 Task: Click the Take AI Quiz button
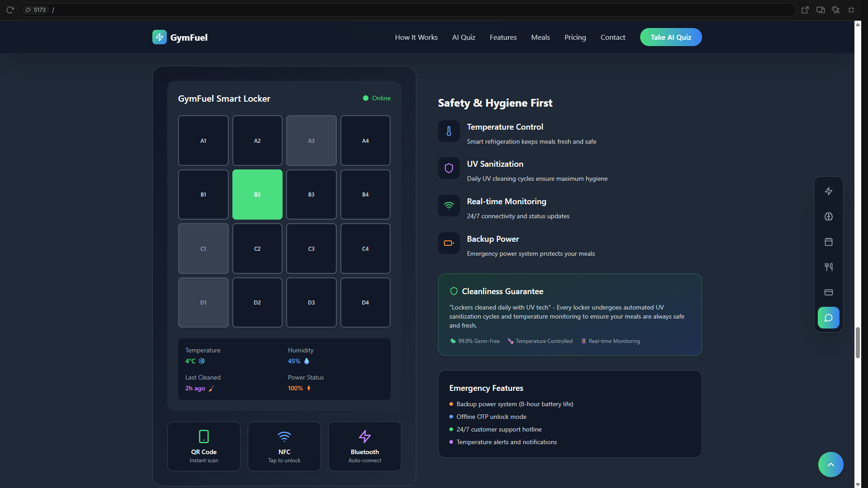coord(670,37)
